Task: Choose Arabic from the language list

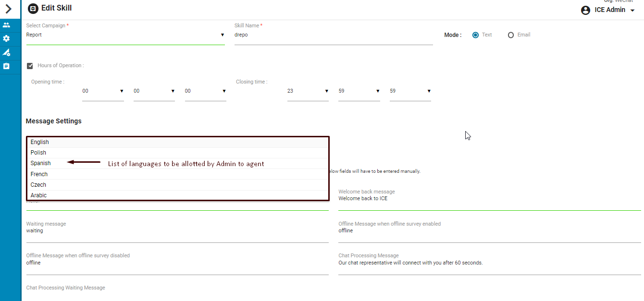Action: (x=39, y=195)
